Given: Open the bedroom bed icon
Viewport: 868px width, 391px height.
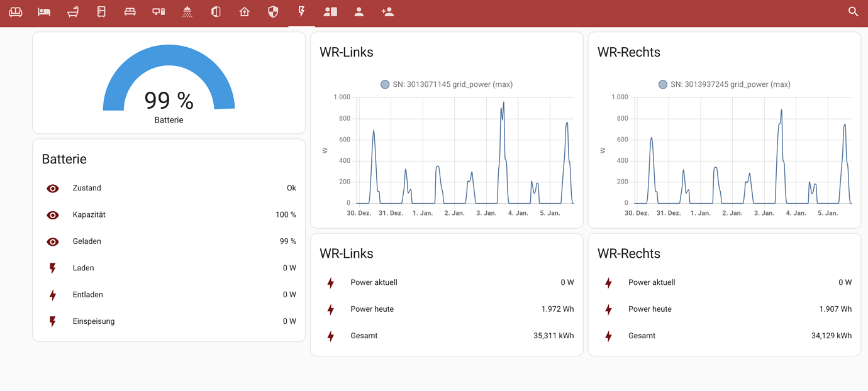Looking at the screenshot, I should point(44,11).
